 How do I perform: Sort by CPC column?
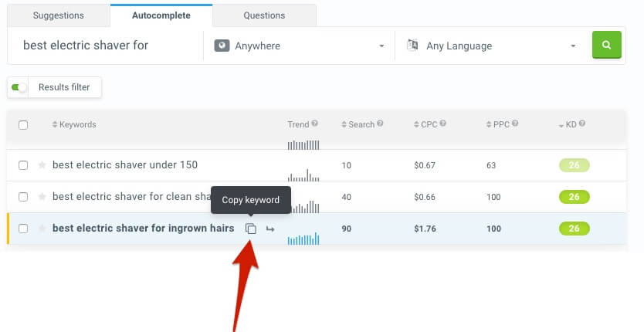(425, 124)
